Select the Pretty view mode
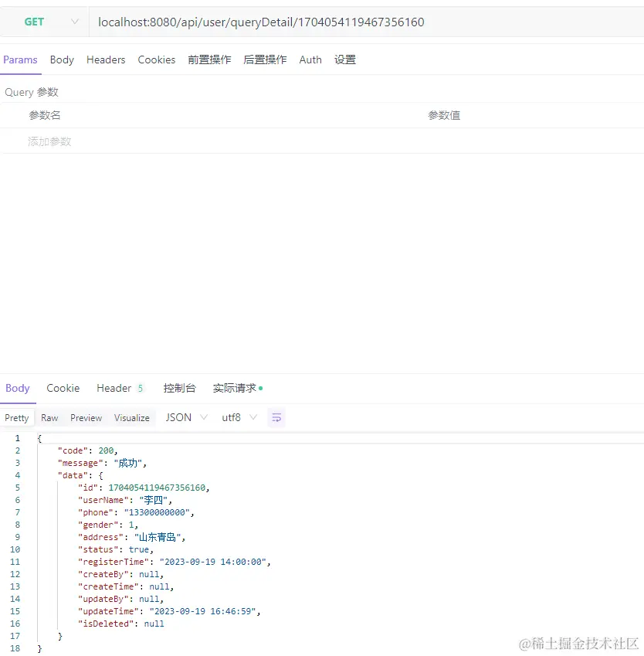 (17, 418)
